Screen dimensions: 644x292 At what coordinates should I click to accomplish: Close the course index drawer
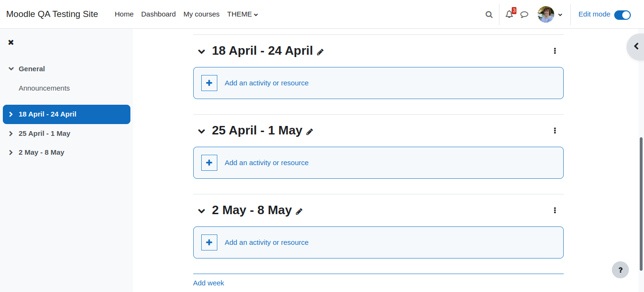point(11,42)
